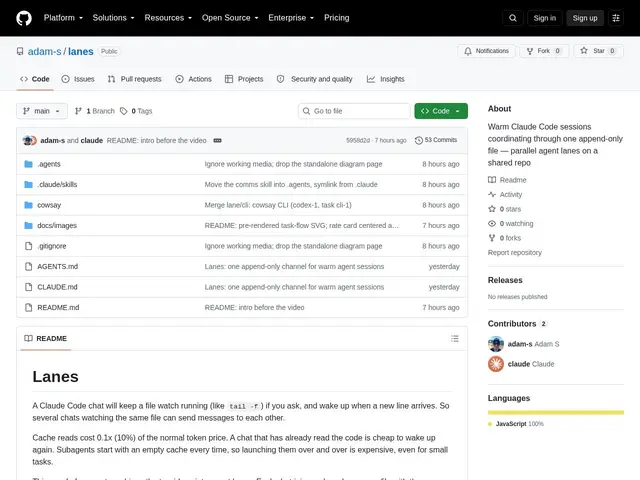Viewport: 640px width, 480px height.
Task: Open the Contributors heading link
Action: coord(512,324)
